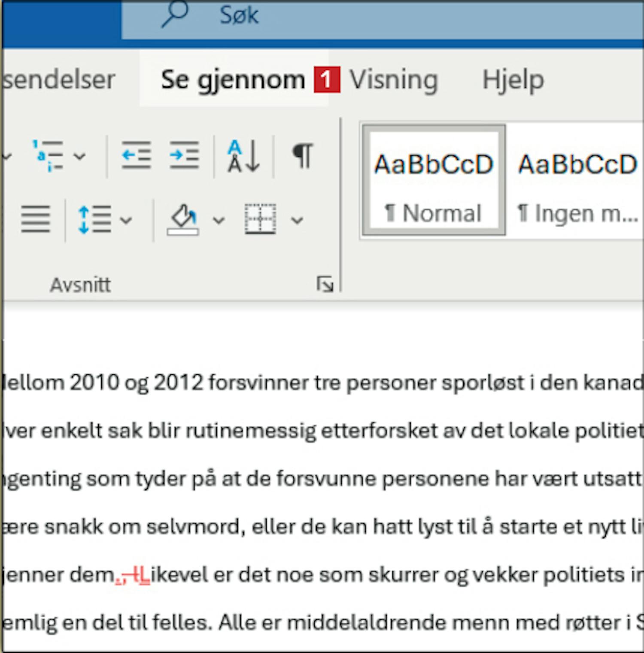This screenshot has height=653, width=644.
Task: Click the borders icon
Action: [x=260, y=219]
